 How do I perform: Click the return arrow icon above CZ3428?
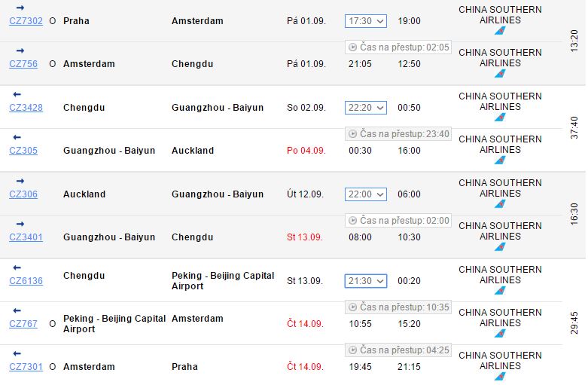point(17,95)
